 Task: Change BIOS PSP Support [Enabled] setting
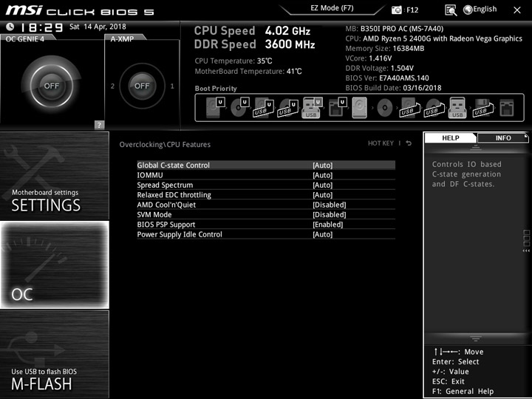328,225
